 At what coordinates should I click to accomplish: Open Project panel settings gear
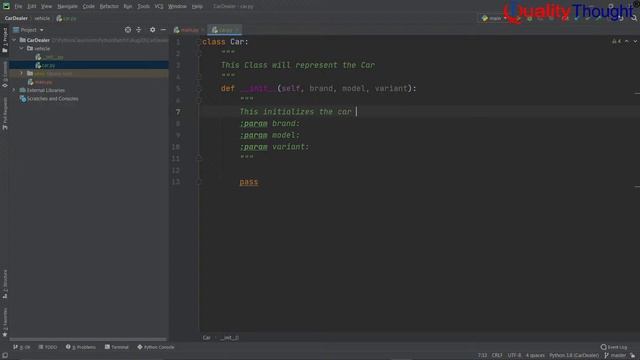[152, 30]
